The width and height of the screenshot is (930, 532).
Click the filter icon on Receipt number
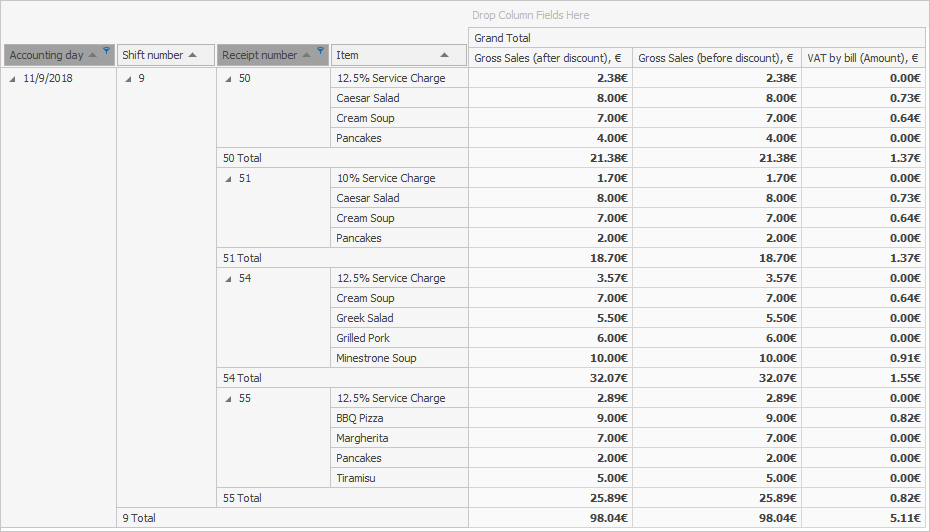pyautogui.click(x=320, y=50)
